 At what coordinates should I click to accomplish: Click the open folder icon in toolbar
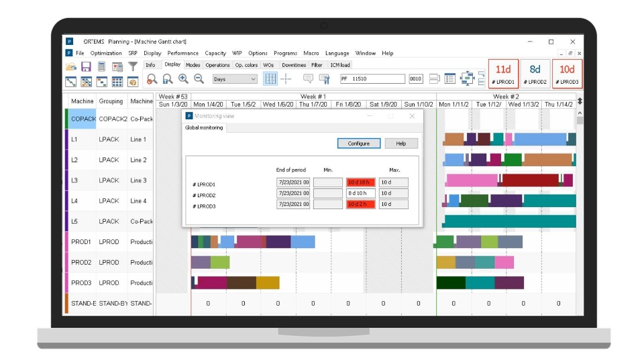(71, 66)
